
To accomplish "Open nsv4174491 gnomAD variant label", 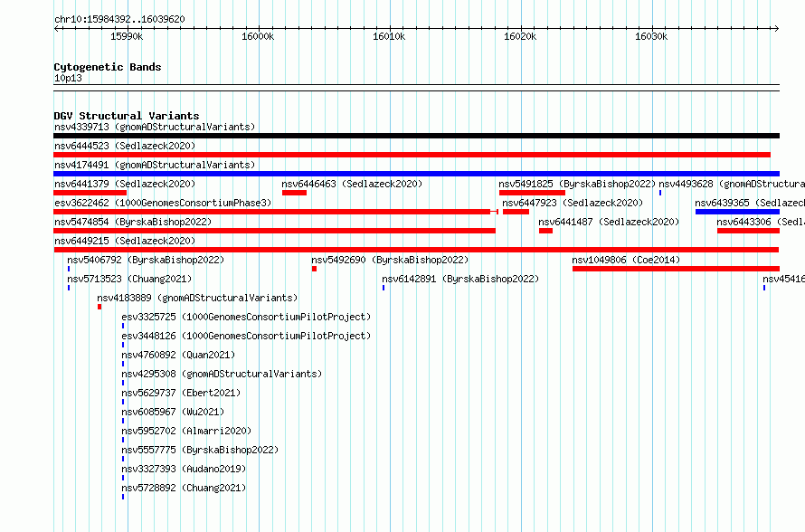I will [155, 165].
